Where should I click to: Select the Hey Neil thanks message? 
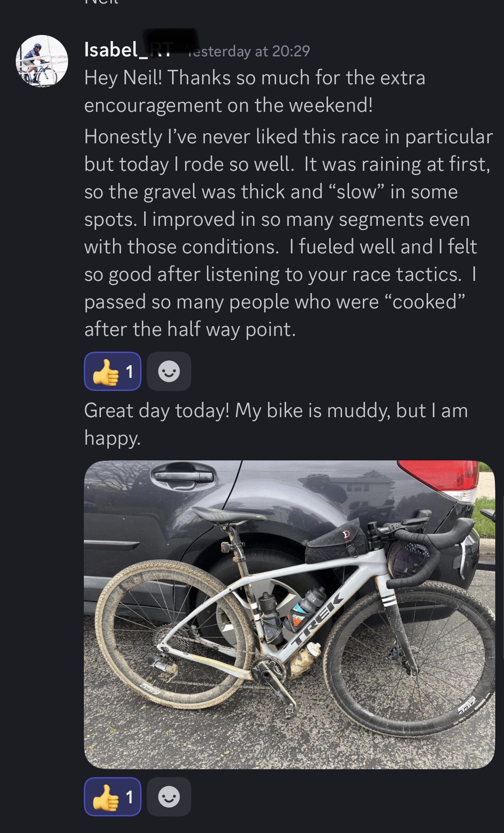255,91
